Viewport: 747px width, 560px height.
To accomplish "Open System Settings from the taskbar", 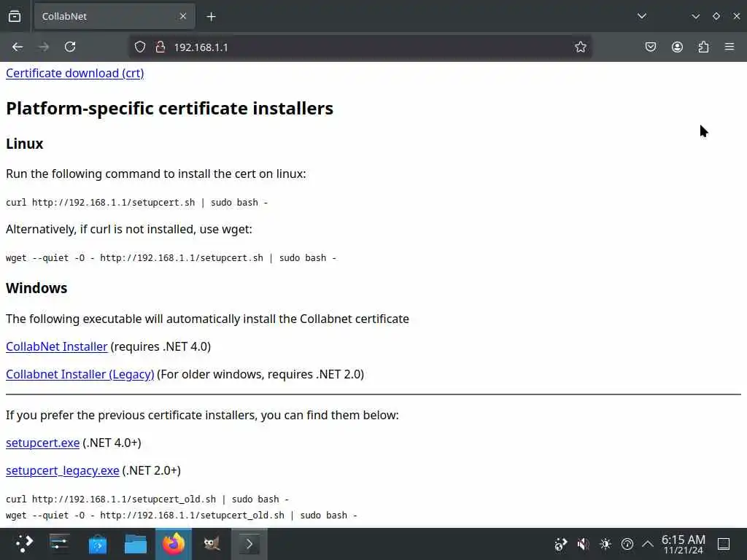I will pyautogui.click(x=60, y=544).
